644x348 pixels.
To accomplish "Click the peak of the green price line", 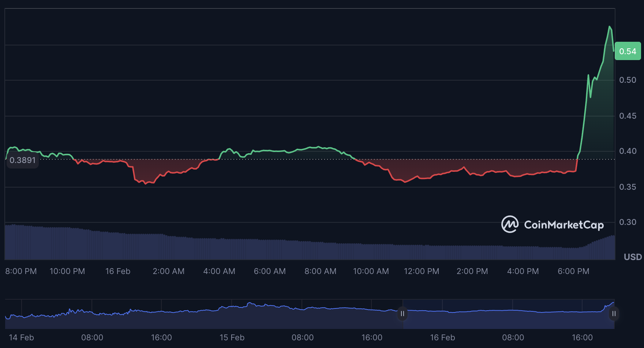I will (610, 27).
